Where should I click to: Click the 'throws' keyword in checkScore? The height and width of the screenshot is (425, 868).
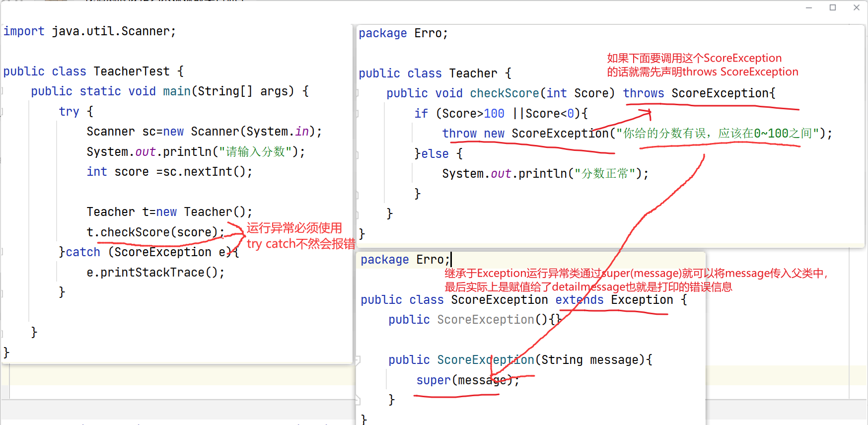point(644,93)
